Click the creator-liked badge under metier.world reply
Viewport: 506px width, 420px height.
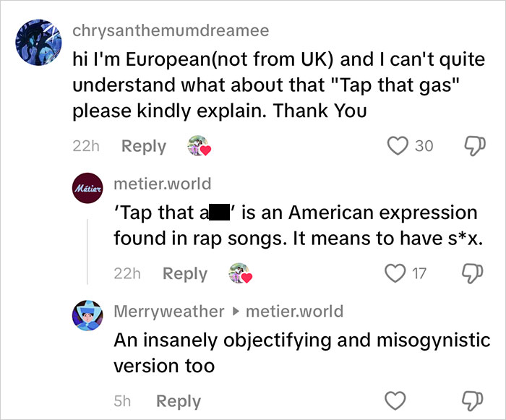pyautogui.click(x=240, y=275)
